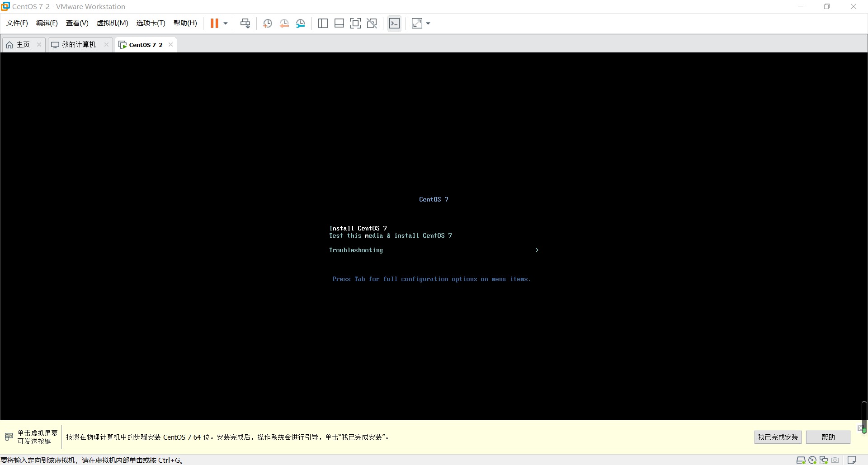Switch to Unity mode
This screenshot has height=465, width=868.
pos(372,23)
